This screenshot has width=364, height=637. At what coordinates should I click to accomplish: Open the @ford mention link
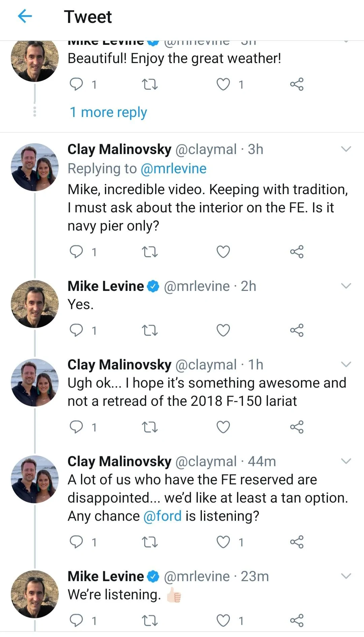coord(162,516)
